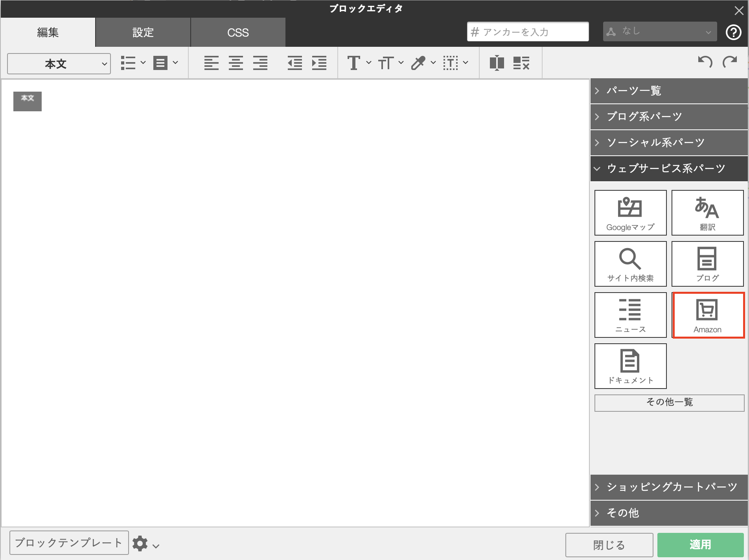The height and width of the screenshot is (560, 749).
Task: Click the split column icon
Action: (497, 63)
